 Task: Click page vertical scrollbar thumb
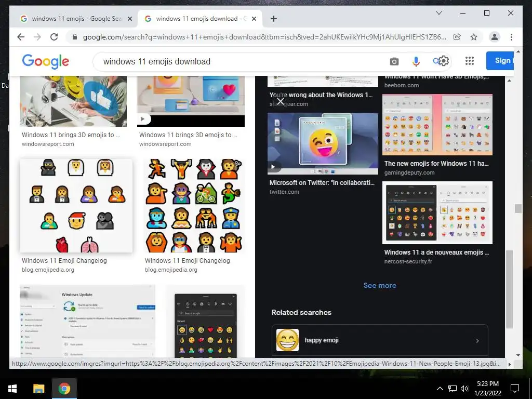click(x=518, y=209)
